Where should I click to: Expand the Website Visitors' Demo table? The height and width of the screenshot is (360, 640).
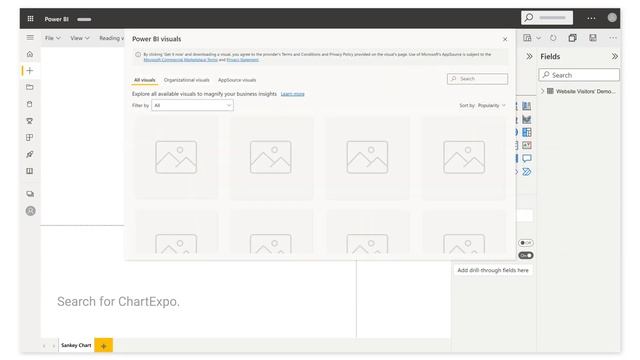click(x=542, y=91)
